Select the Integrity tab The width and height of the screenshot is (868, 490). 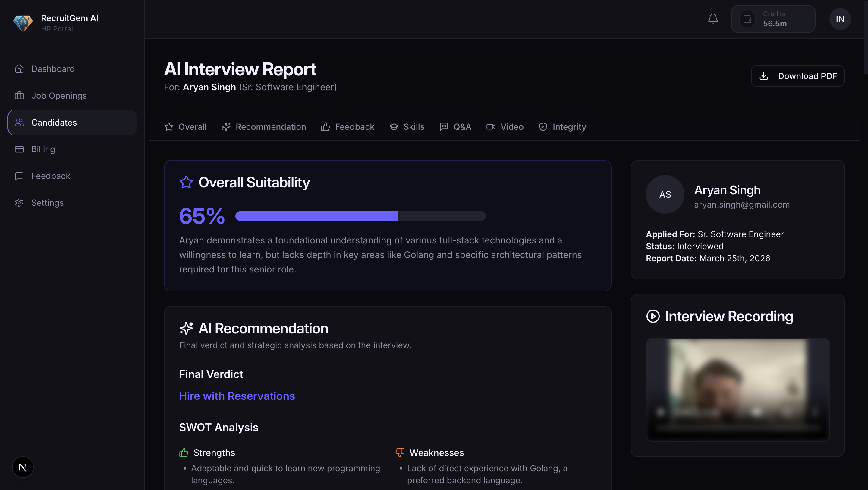562,127
